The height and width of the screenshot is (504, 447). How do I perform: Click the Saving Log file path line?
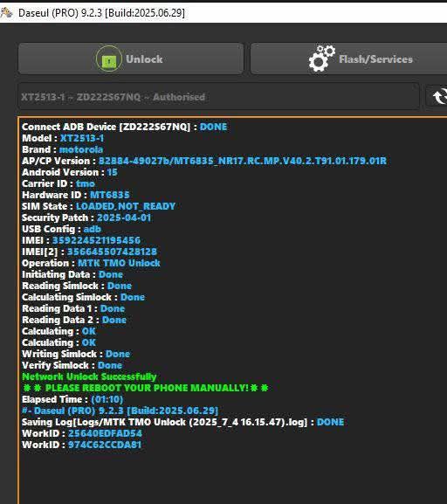point(182,422)
